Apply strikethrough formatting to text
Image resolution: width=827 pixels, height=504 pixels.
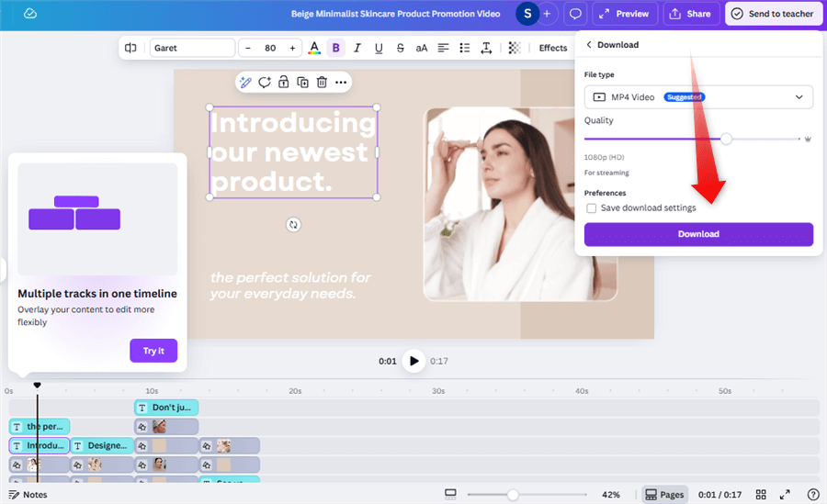tap(400, 48)
